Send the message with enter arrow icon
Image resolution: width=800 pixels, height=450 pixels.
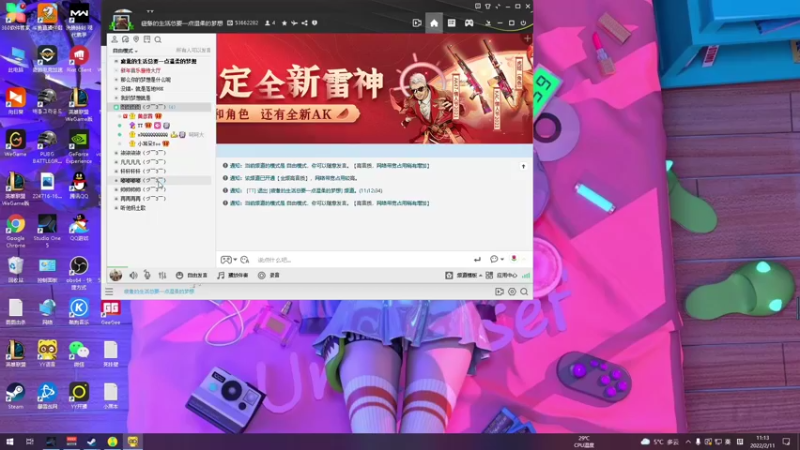[477, 260]
